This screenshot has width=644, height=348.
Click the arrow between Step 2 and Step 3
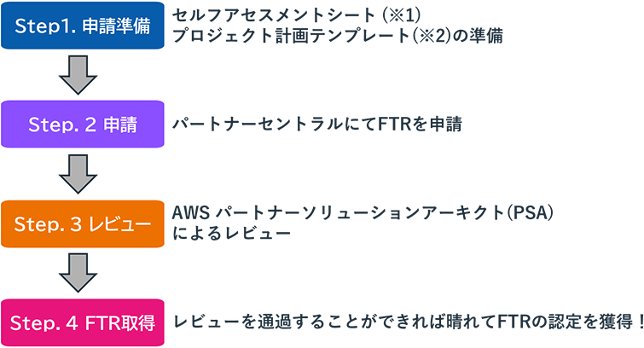click(x=81, y=174)
